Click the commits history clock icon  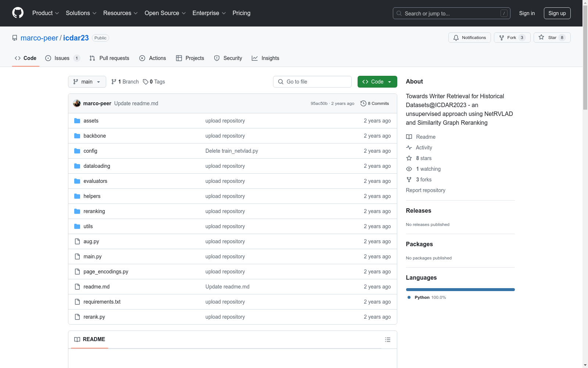click(x=363, y=103)
